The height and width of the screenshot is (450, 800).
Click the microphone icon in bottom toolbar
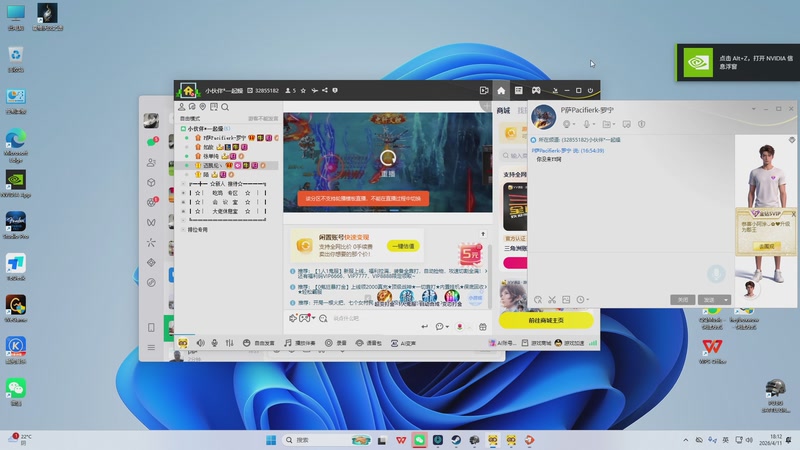(x=214, y=343)
